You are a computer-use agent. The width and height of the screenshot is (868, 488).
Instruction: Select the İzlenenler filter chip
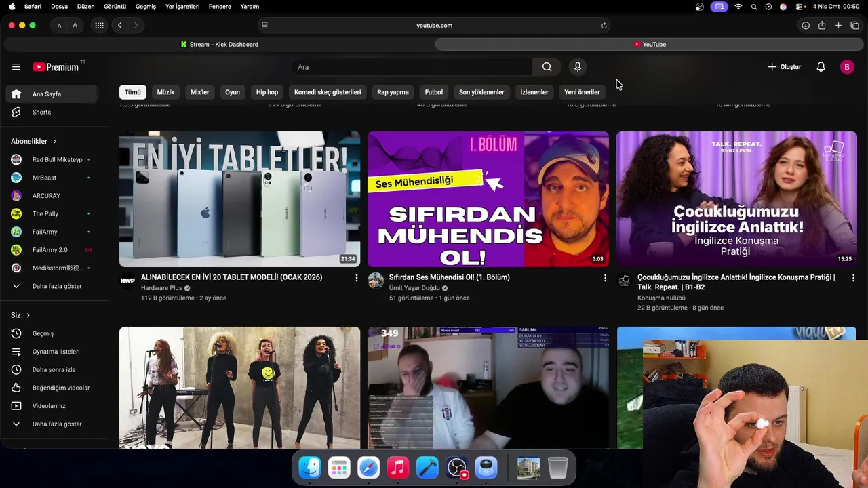[x=534, y=92]
